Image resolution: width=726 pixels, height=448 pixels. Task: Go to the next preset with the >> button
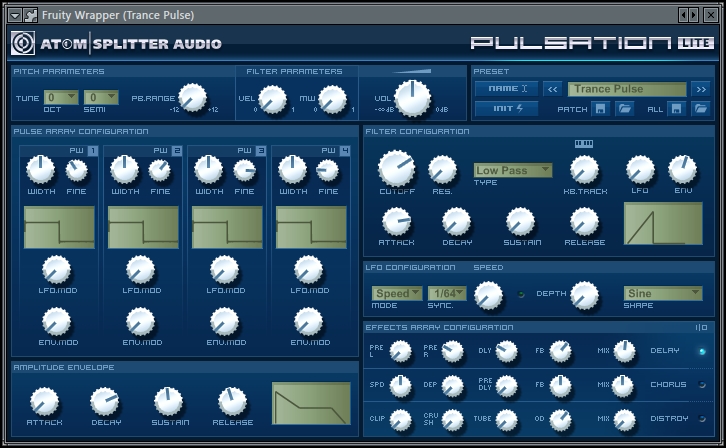(x=701, y=89)
